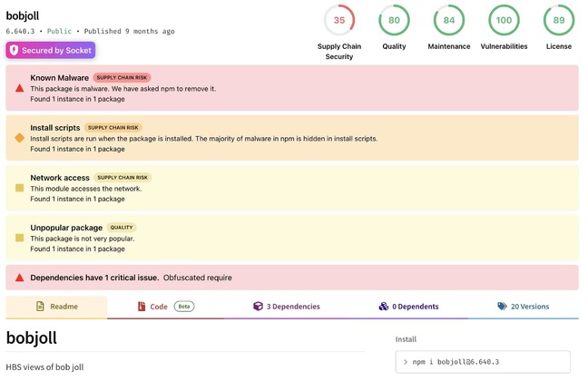Click the npm install command field
588x381 pixels.
pyautogui.click(x=483, y=362)
